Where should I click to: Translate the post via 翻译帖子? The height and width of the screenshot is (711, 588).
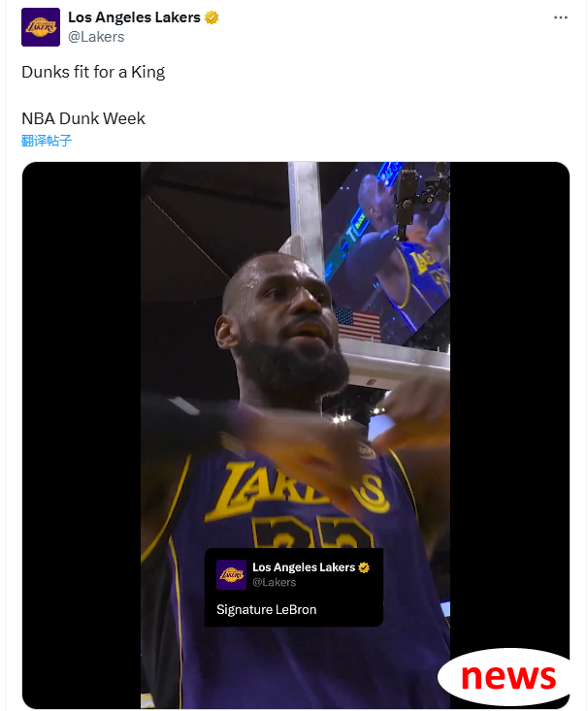(47, 141)
